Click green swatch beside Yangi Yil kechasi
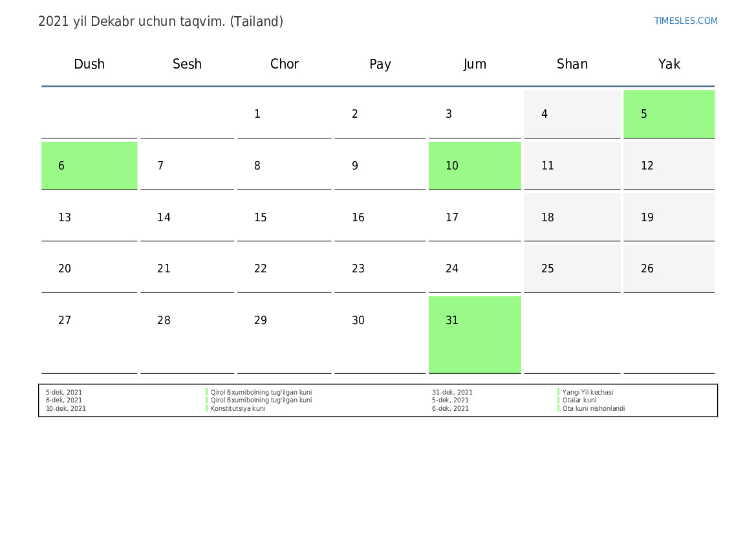The height and width of the screenshot is (535, 756). 559,392
